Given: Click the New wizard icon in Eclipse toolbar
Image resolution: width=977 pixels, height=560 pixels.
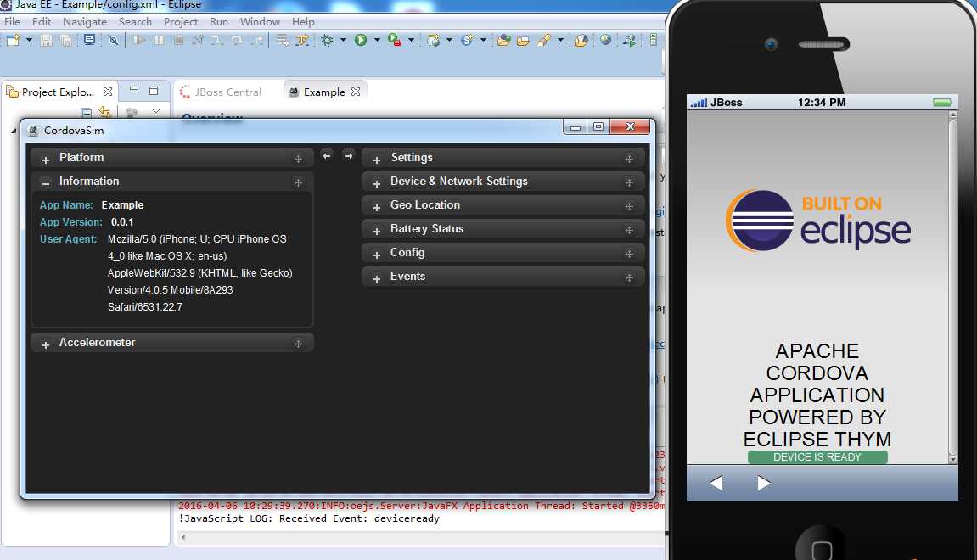Looking at the screenshot, I should click(x=13, y=41).
